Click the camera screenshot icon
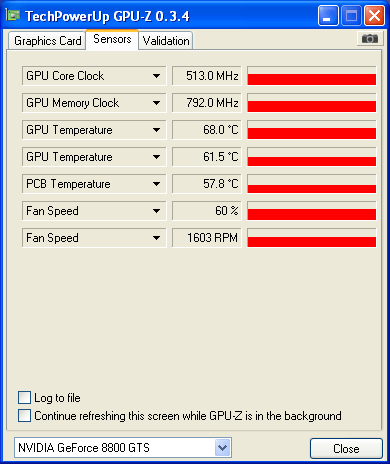390x464 pixels. pyautogui.click(x=369, y=39)
